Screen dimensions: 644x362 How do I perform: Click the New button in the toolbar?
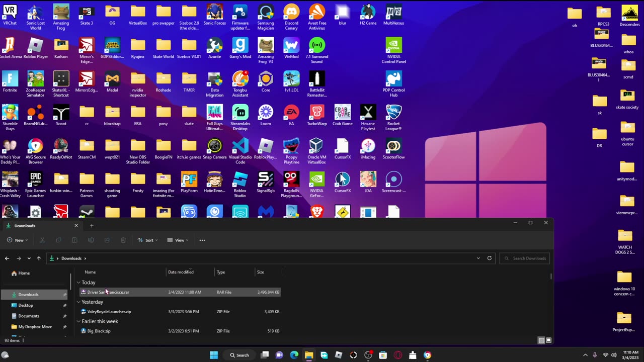(x=17, y=240)
